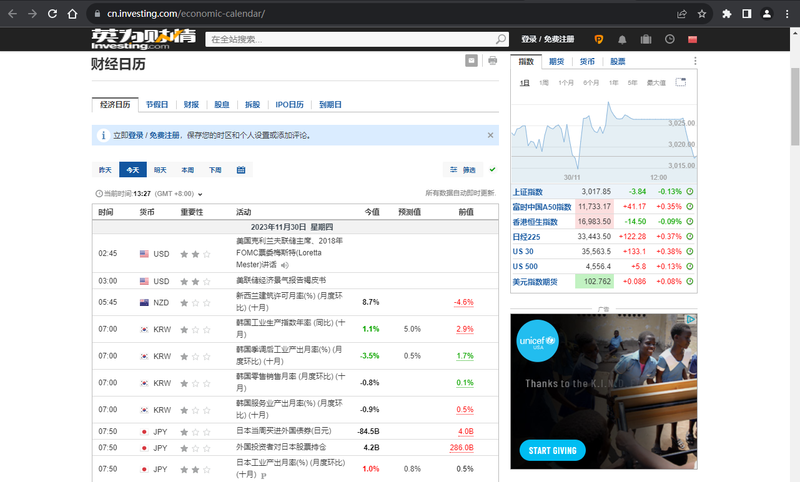Bookmark this page with the star

[702, 14]
